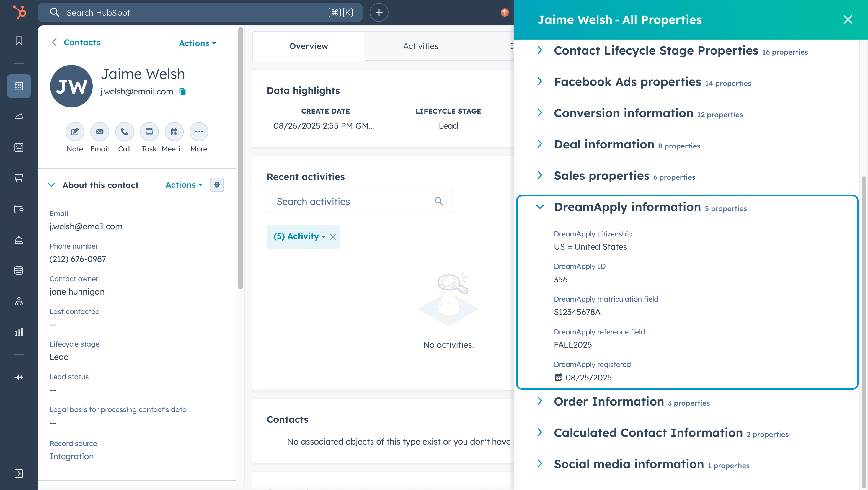
Task: Click the search icon in Search activities
Action: (x=439, y=201)
